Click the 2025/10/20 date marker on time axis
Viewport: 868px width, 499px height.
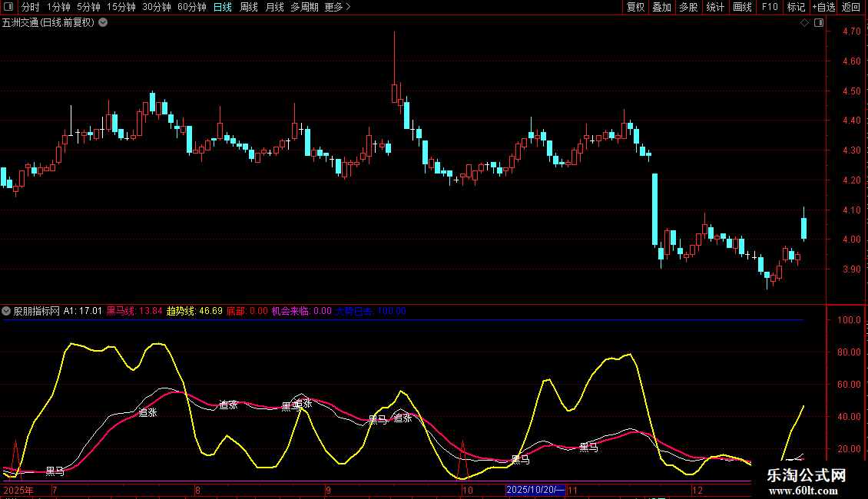point(535,490)
